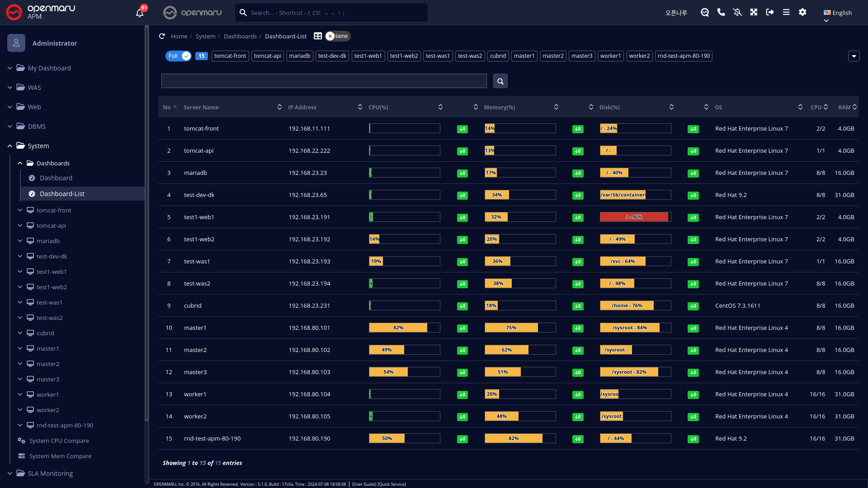Click the Dashboards breadcrumb link

point(240,36)
